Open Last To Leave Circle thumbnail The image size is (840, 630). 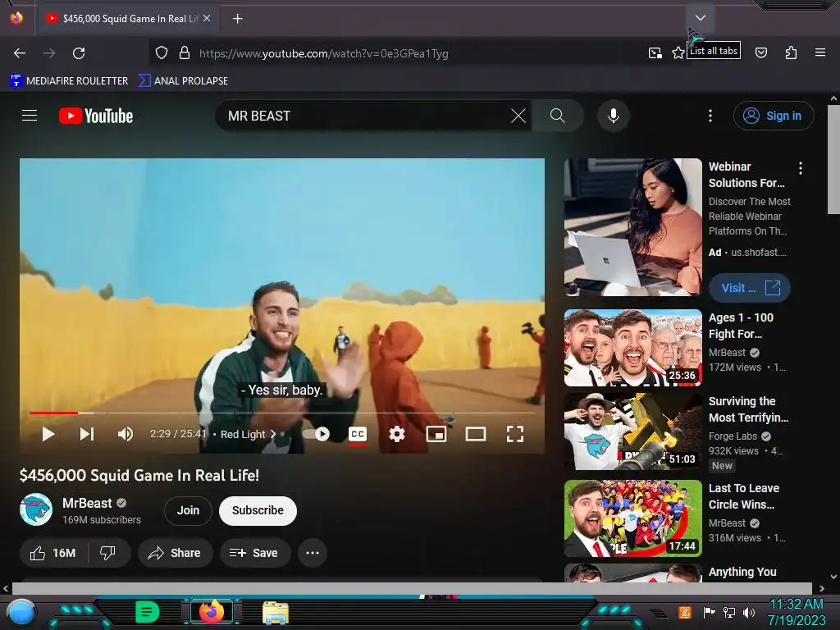632,518
